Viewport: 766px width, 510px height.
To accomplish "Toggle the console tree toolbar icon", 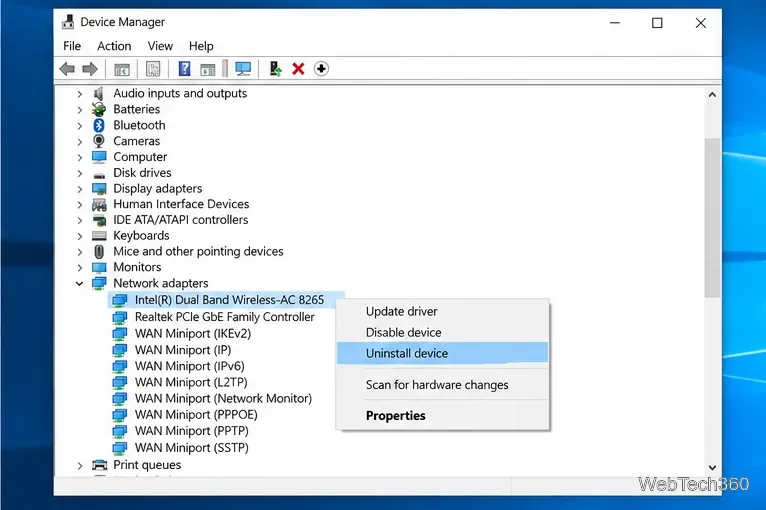I will (x=122, y=69).
